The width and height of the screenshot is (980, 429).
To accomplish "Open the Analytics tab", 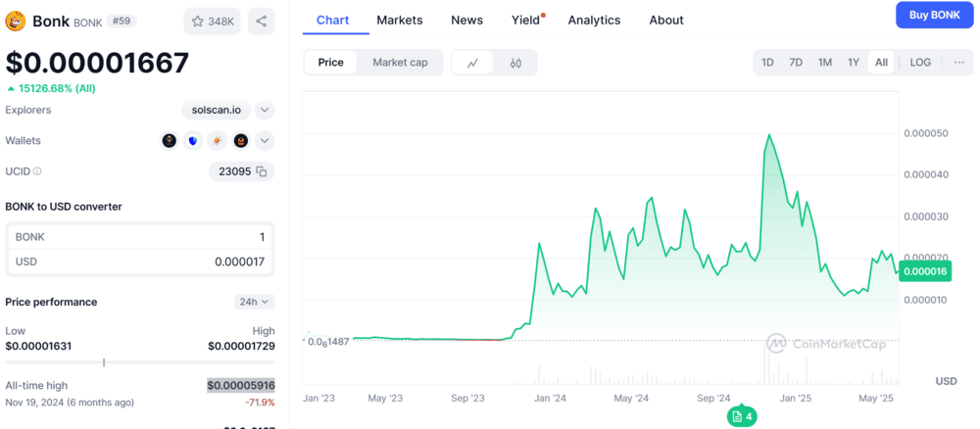I will pyautogui.click(x=594, y=20).
